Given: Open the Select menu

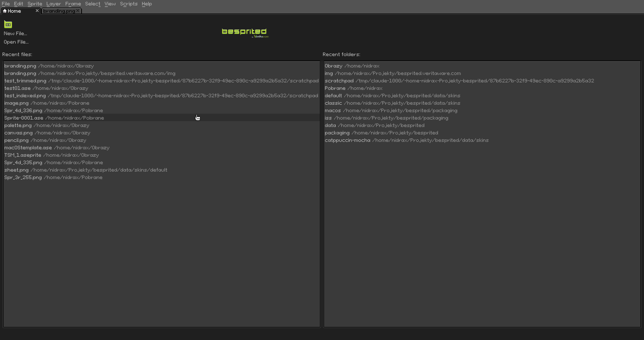Looking at the screenshot, I should click(92, 4).
